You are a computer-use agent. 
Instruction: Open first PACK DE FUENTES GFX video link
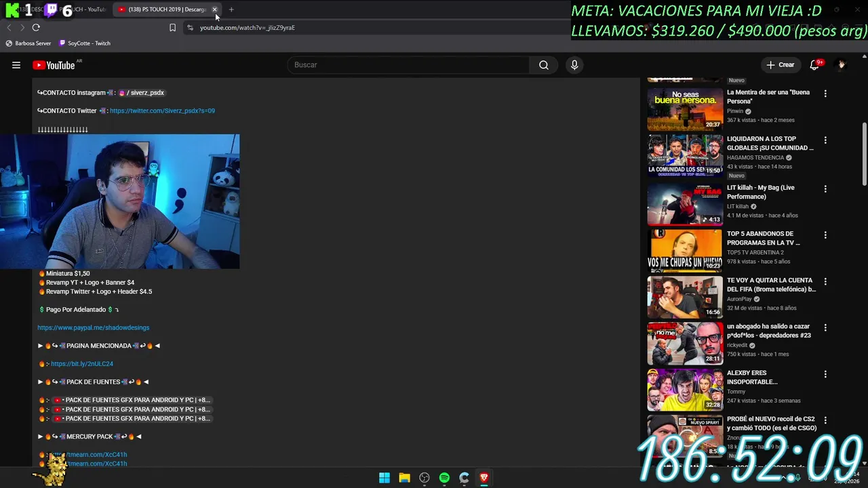click(x=132, y=400)
